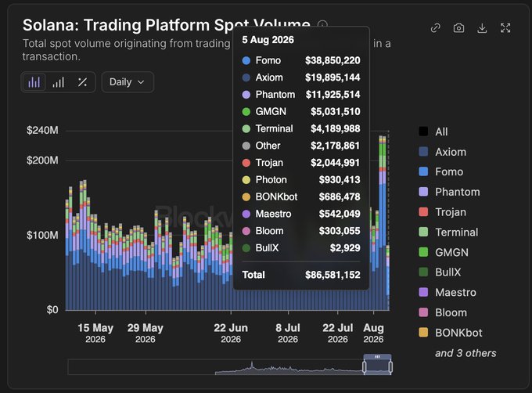Click the Axiom value $19,895,144 in tooltip

(x=332, y=78)
